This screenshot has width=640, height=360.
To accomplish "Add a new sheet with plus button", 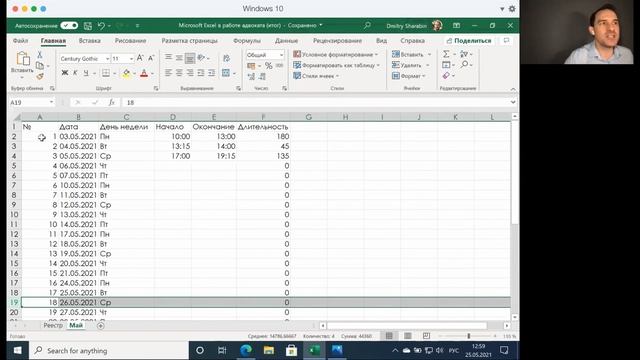I will point(100,325).
